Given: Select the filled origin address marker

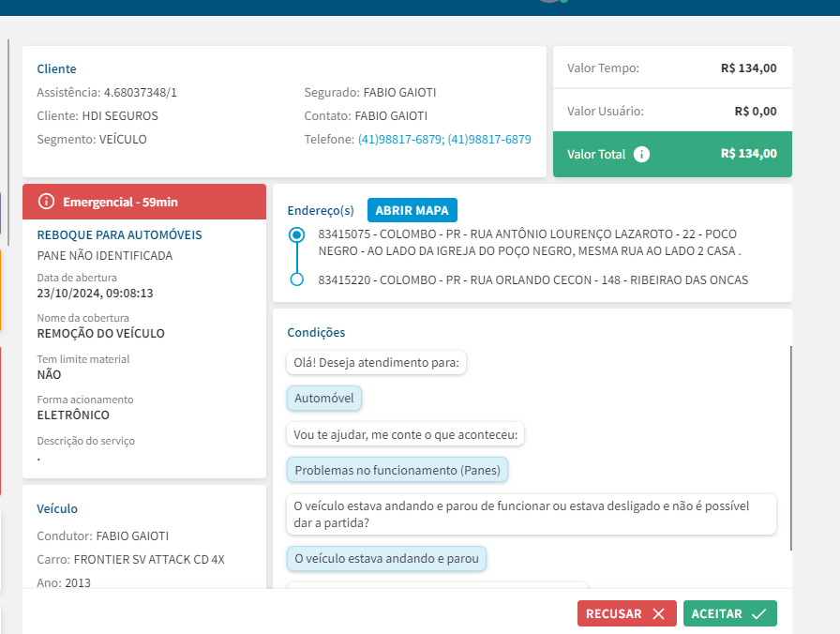Looking at the screenshot, I should coord(297,234).
